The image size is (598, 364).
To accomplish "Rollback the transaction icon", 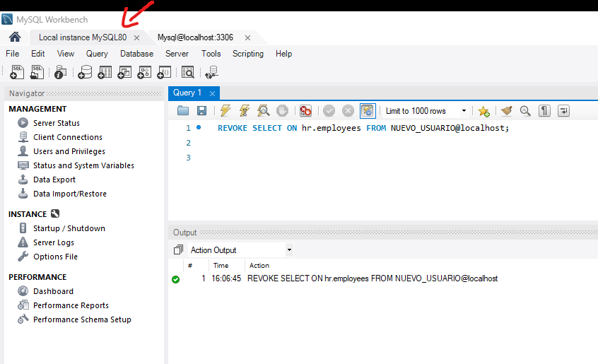I will (x=348, y=111).
